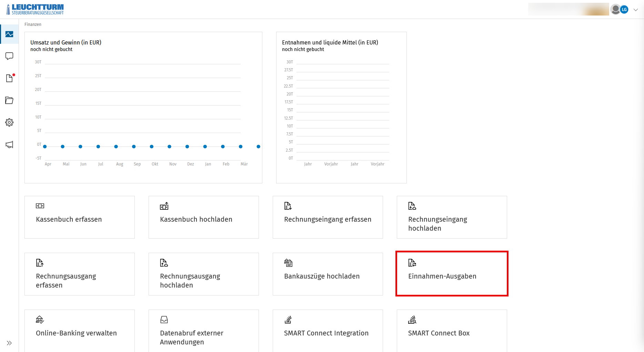644x352 pixels.
Task: Click Entnahmen und liquide Mittel chart title
Action: tap(330, 42)
